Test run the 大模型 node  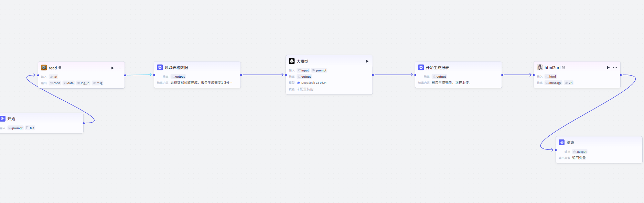(x=367, y=61)
